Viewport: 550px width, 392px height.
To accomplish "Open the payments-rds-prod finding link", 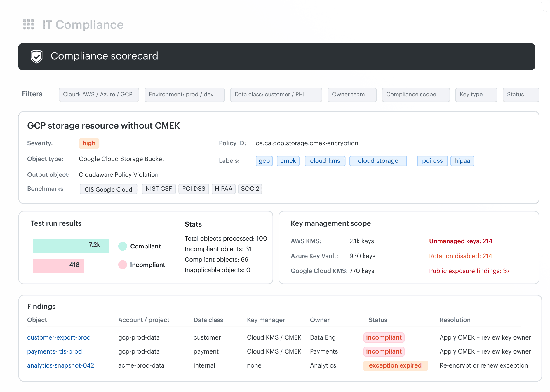I will click(55, 351).
